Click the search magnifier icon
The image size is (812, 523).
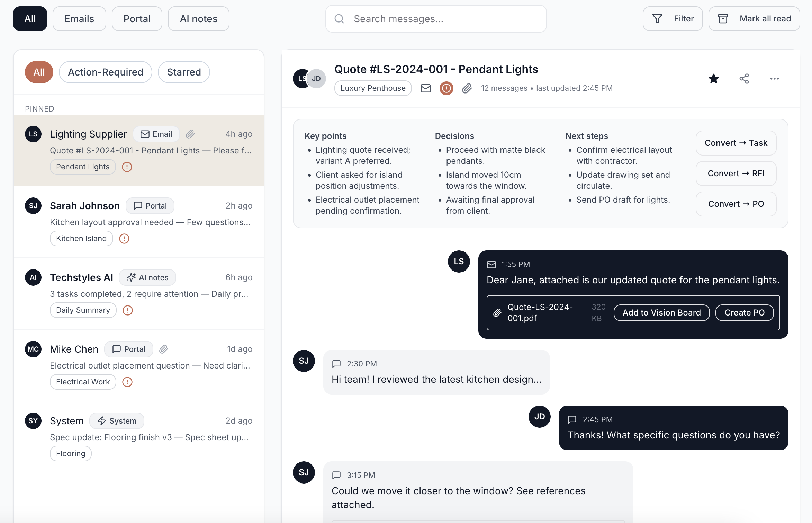point(340,19)
